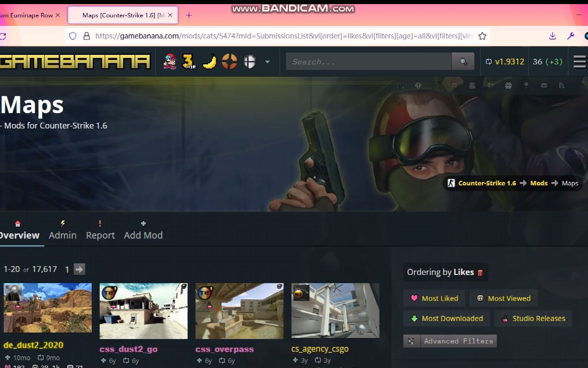Click TE studio badge on css_dust2_go card

click(109, 293)
